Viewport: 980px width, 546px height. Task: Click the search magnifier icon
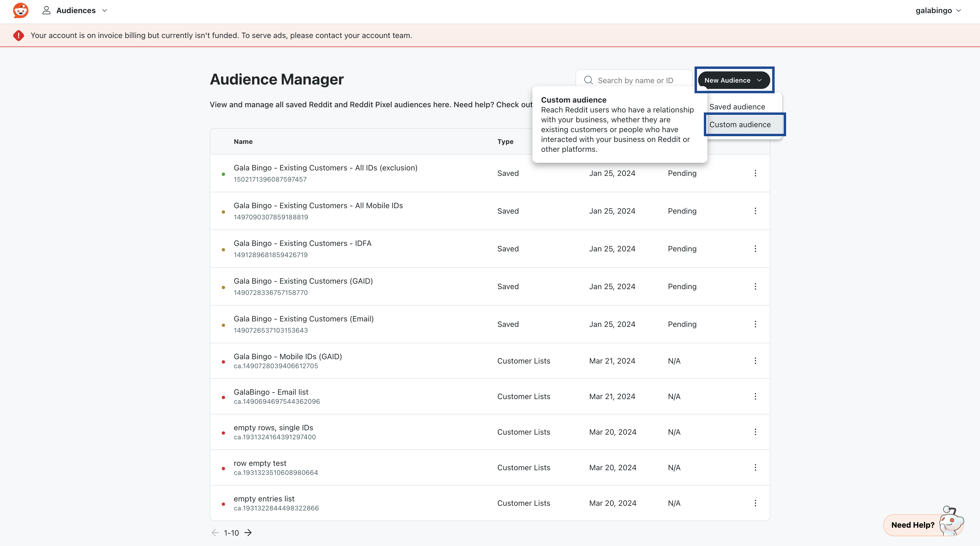[x=588, y=80]
